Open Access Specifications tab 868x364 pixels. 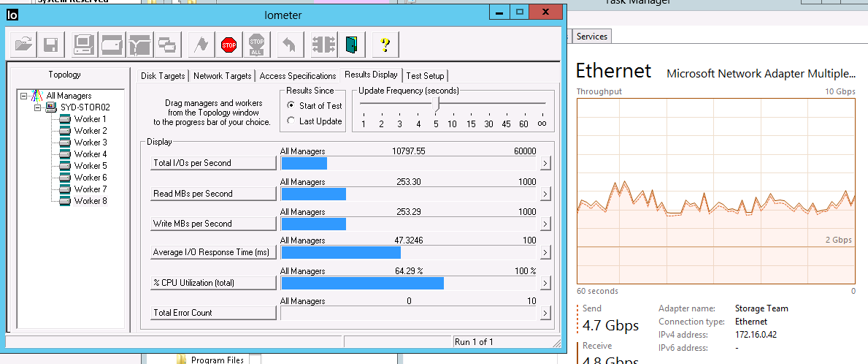tap(298, 76)
